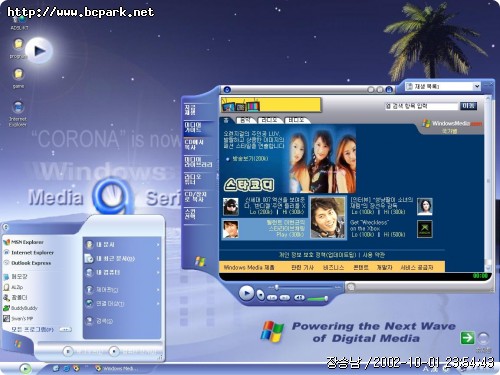
Task: Select CD에서 복사 in player sidebar
Action: [x=194, y=145]
